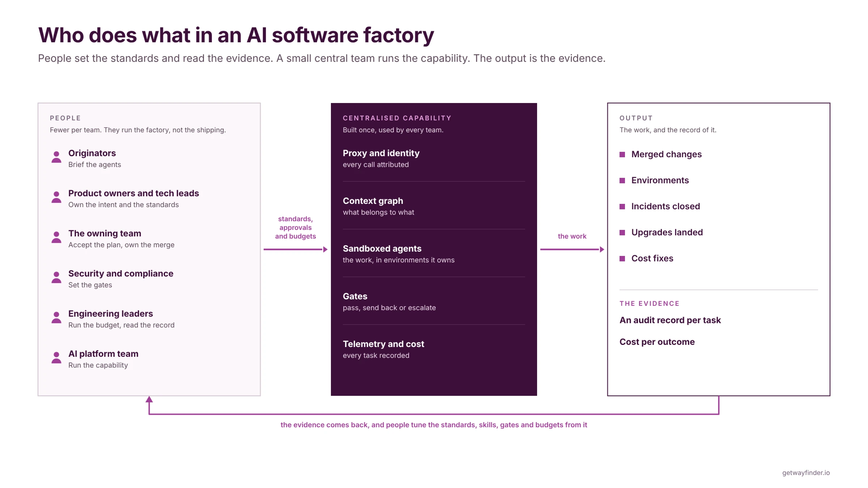
Task: Select the title 'Who does what in an AI software factory'
Action: click(236, 35)
